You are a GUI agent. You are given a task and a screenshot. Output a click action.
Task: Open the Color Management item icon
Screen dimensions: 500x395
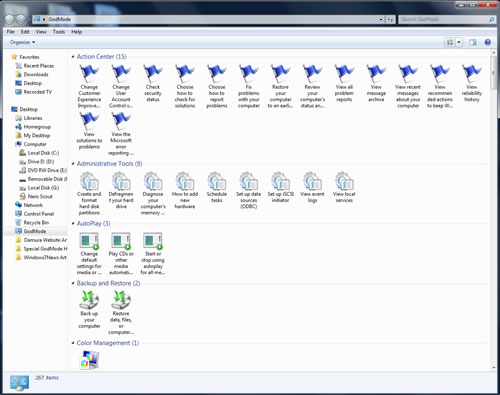coord(89,360)
